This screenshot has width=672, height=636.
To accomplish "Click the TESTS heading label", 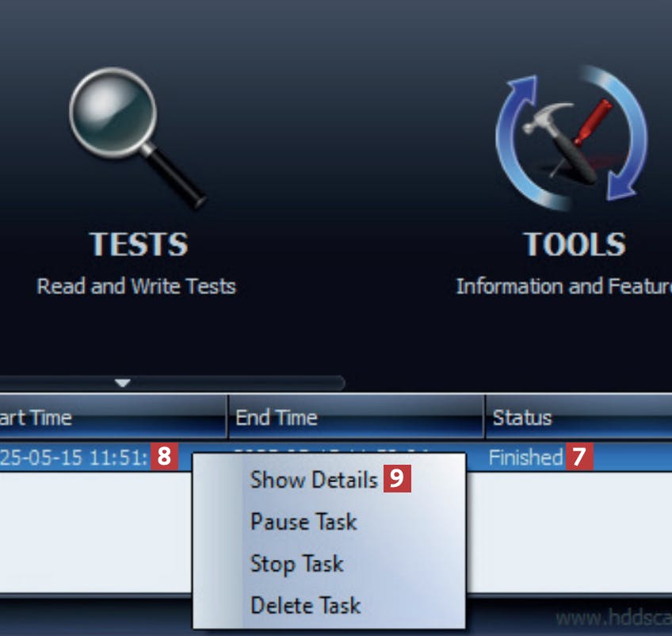I will click(x=139, y=244).
